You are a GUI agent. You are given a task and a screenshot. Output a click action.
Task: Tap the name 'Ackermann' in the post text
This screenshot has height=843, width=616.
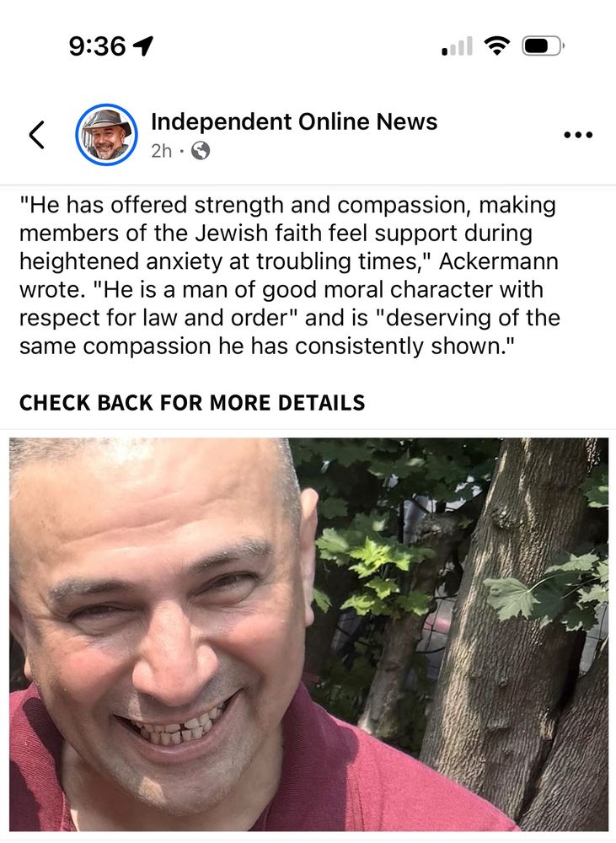(499, 261)
